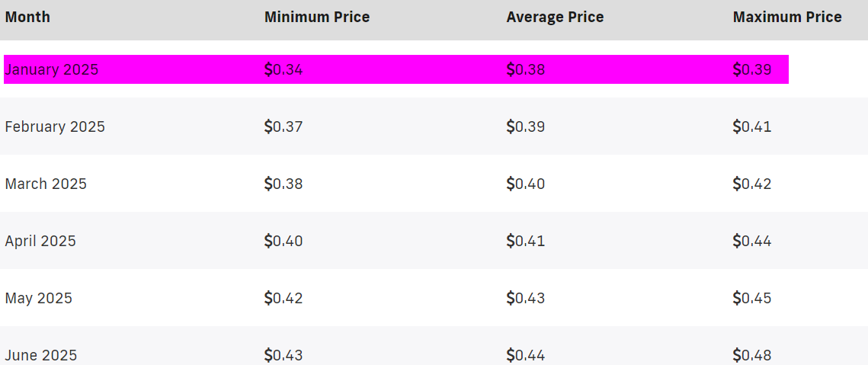The width and height of the screenshot is (868, 365).
Task: Click April 2025 average price $0.41
Action: (526, 241)
